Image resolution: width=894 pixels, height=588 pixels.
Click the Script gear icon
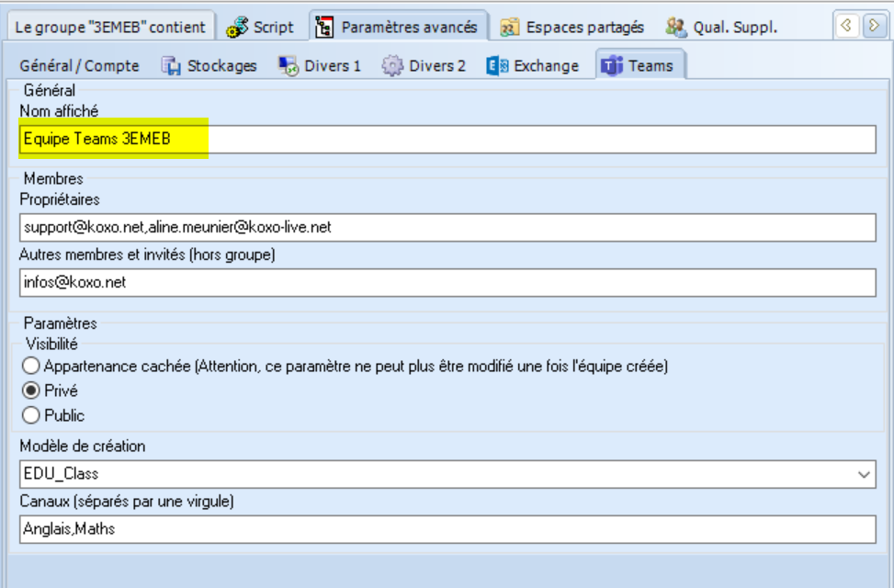pos(237,27)
